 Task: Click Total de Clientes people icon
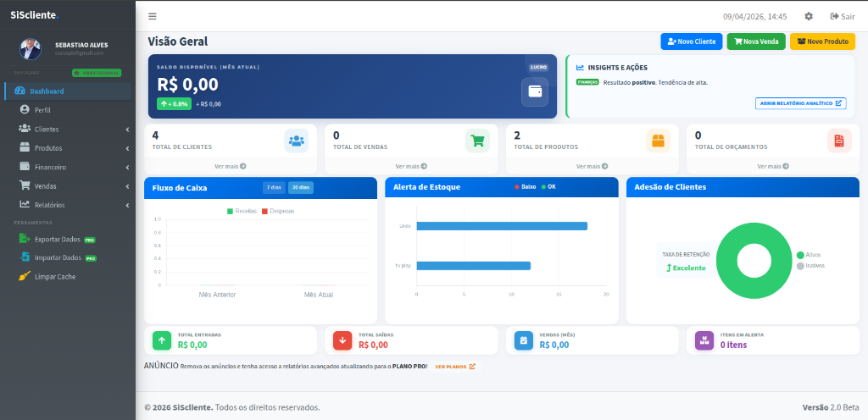point(296,141)
